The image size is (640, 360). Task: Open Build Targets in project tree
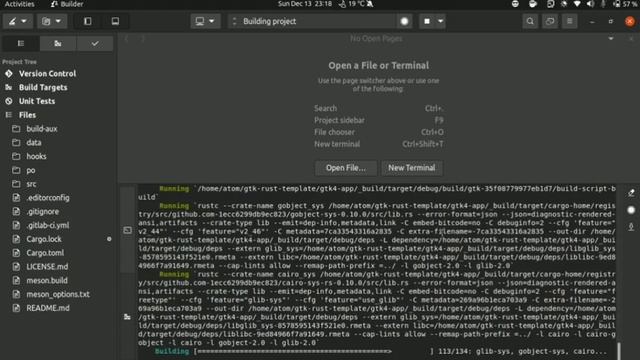43,87
